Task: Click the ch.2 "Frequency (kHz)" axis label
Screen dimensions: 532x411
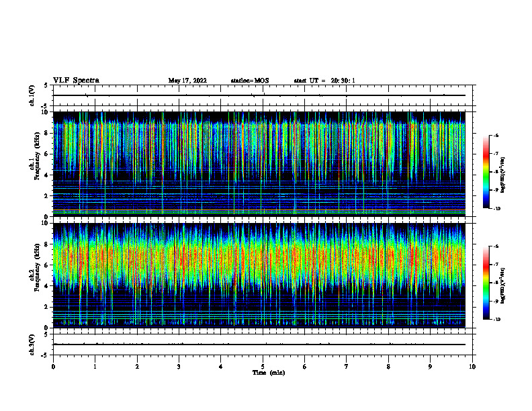Action: pos(36,267)
